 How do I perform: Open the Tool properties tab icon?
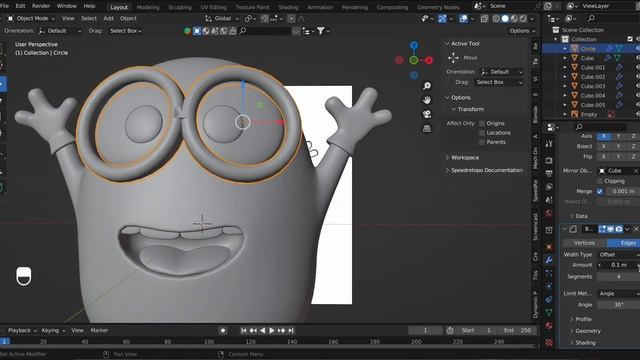[x=549, y=144]
